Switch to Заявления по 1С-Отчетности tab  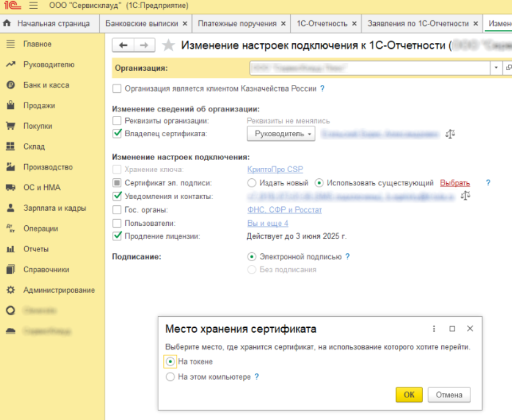pos(418,24)
